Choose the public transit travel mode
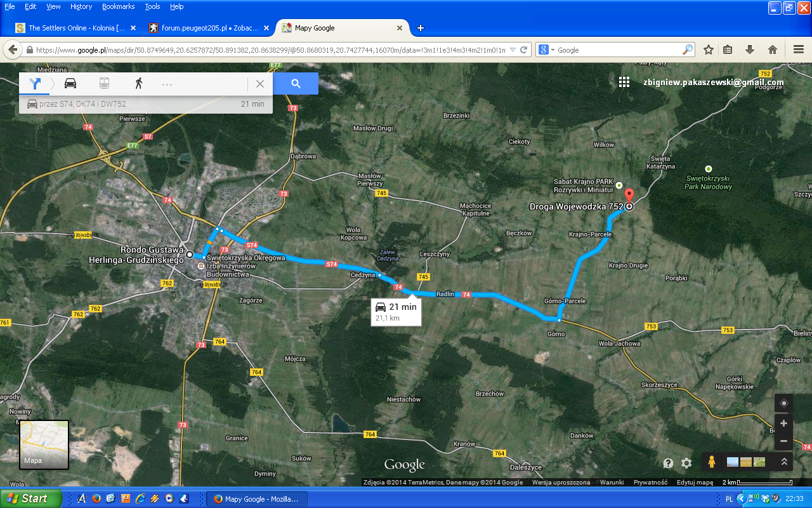 (104, 83)
